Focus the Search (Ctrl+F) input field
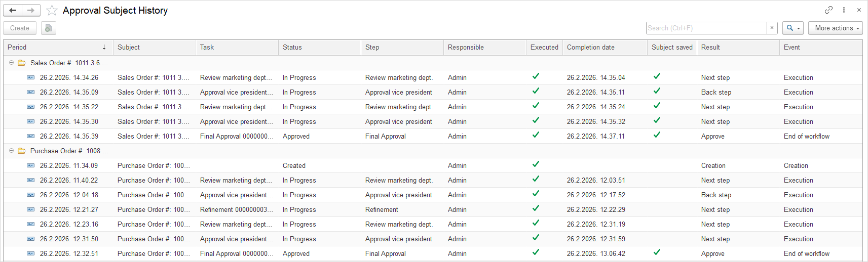Image resolution: width=868 pixels, height=262 pixels. point(706,28)
